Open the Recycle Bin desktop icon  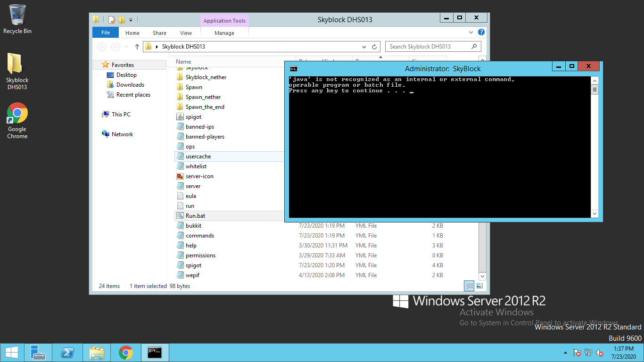coord(17,19)
